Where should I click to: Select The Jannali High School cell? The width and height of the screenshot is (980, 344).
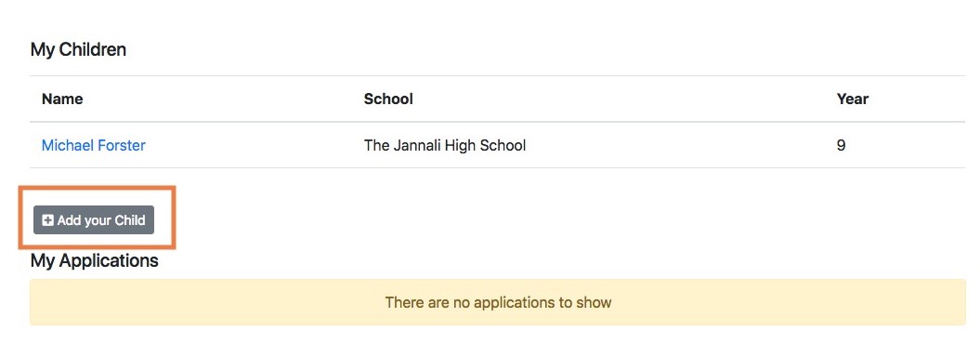tap(445, 146)
